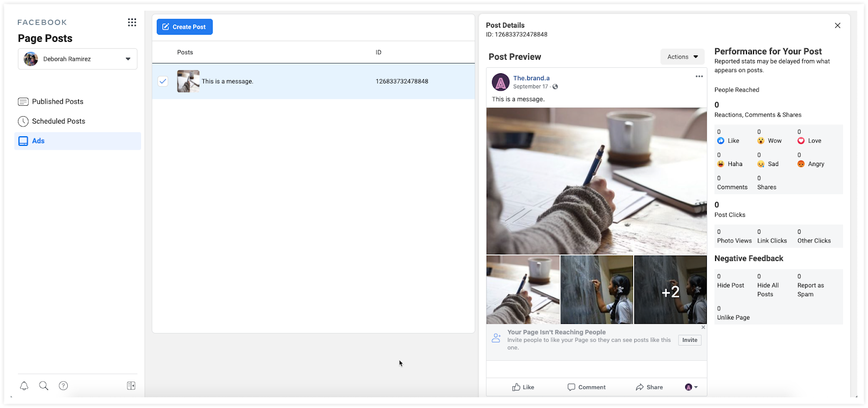Screen dimensions: 868x408
Task: Click The.brand.a page avatar
Action: point(501,82)
